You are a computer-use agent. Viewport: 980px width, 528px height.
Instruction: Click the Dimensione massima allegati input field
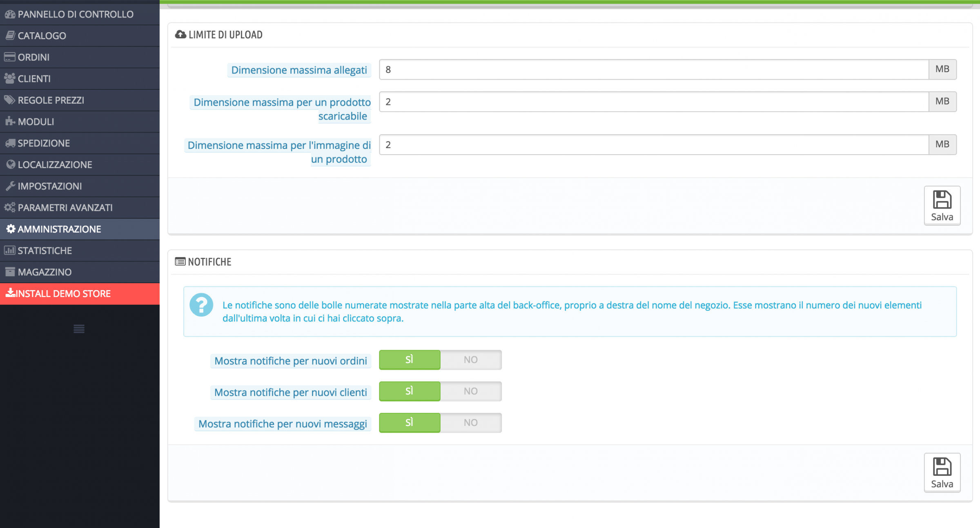tap(653, 69)
